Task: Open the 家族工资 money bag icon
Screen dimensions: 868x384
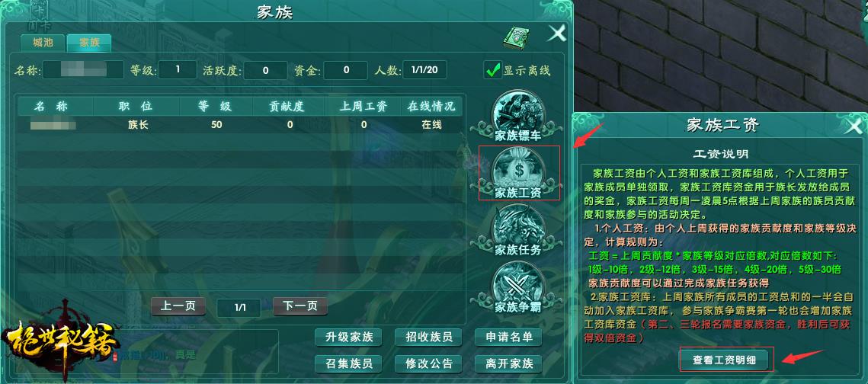Action: (517, 173)
